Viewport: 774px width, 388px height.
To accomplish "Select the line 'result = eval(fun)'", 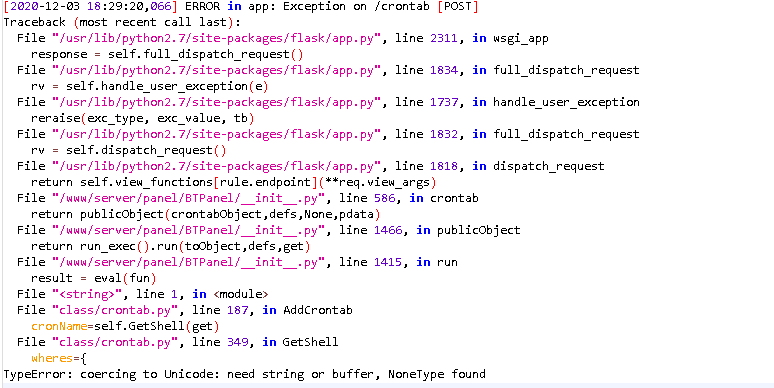I will (x=93, y=278).
